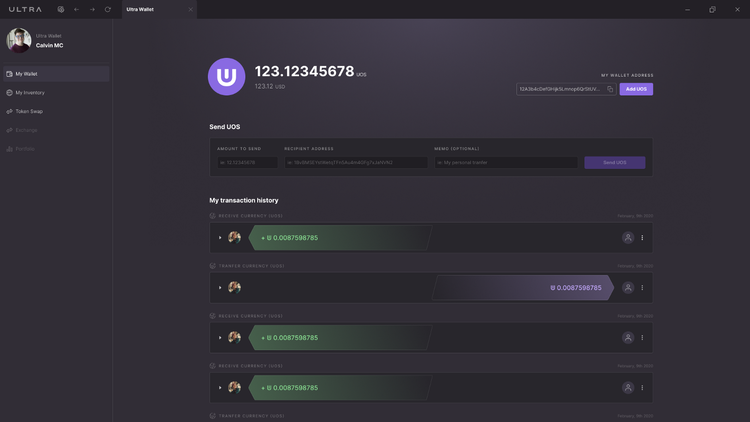The image size is (750, 422).
Task: Click the icon next to the ULTRA logo
Action: 61,9
